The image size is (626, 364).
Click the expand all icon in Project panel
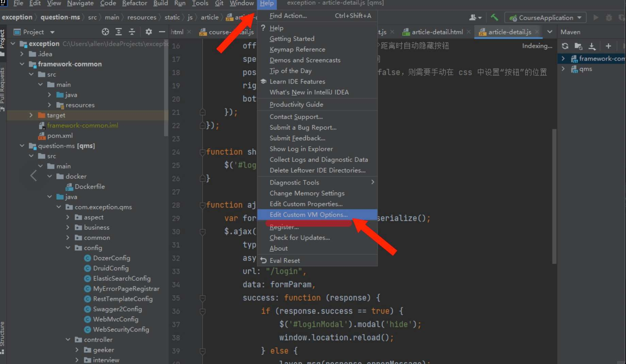pyautogui.click(x=118, y=32)
